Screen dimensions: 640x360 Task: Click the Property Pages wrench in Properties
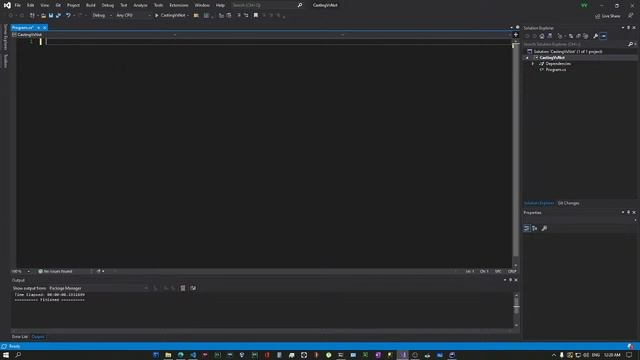point(544,228)
